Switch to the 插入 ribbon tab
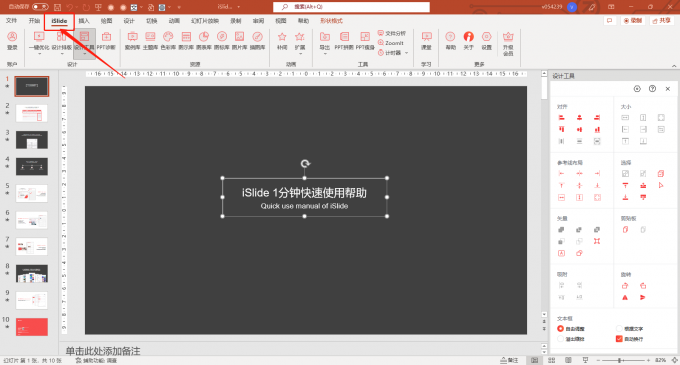The width and height of the screenshot is (680, 365). [x=84, y=20]
